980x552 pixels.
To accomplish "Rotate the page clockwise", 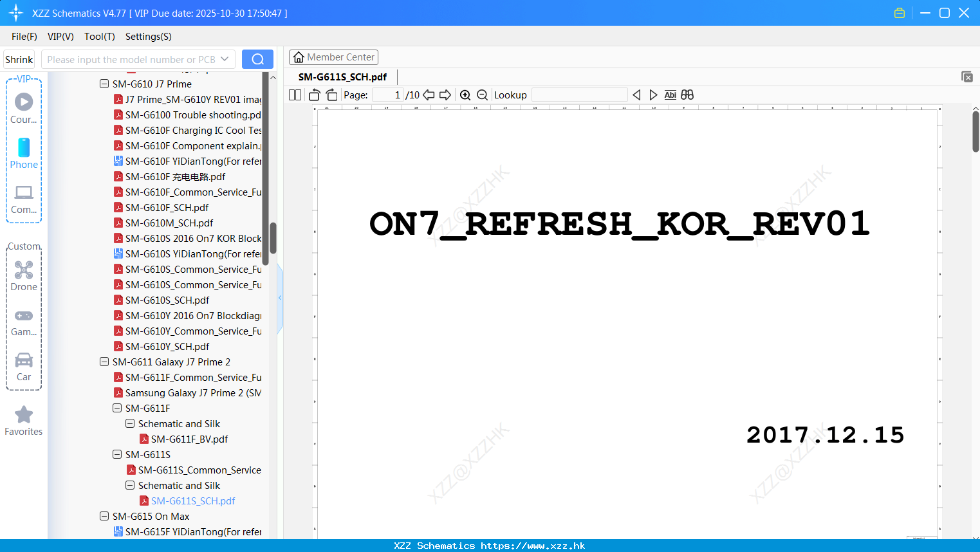I will tap(331, 95).
